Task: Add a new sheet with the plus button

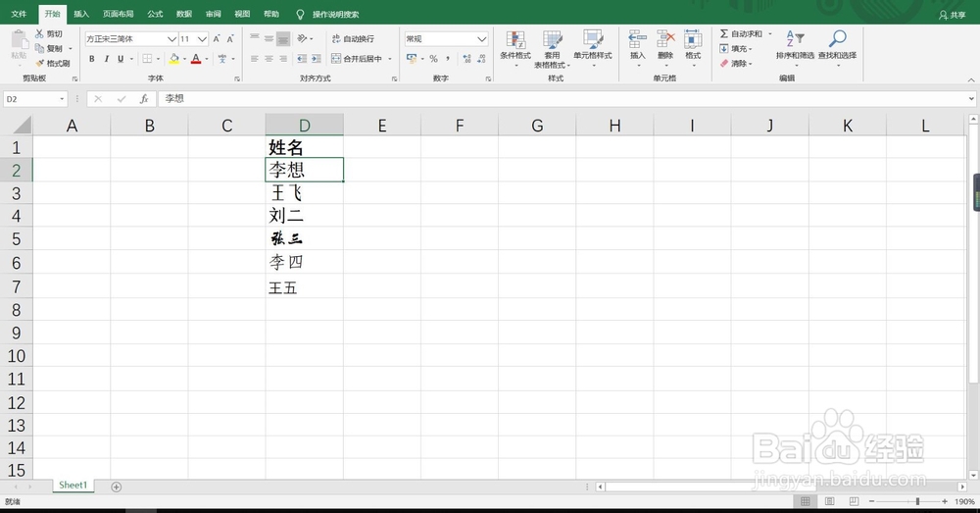Action: (117, 487)
